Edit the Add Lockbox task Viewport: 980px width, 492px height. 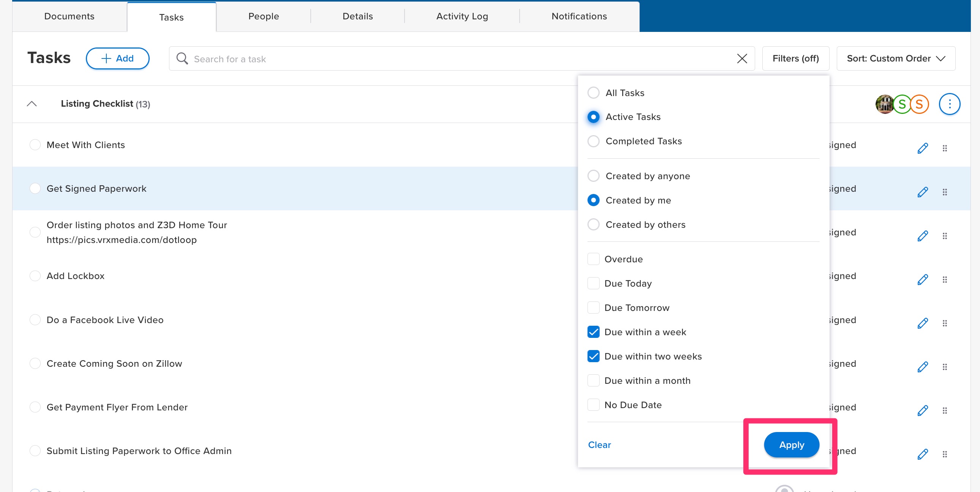[x=922, y=279]
